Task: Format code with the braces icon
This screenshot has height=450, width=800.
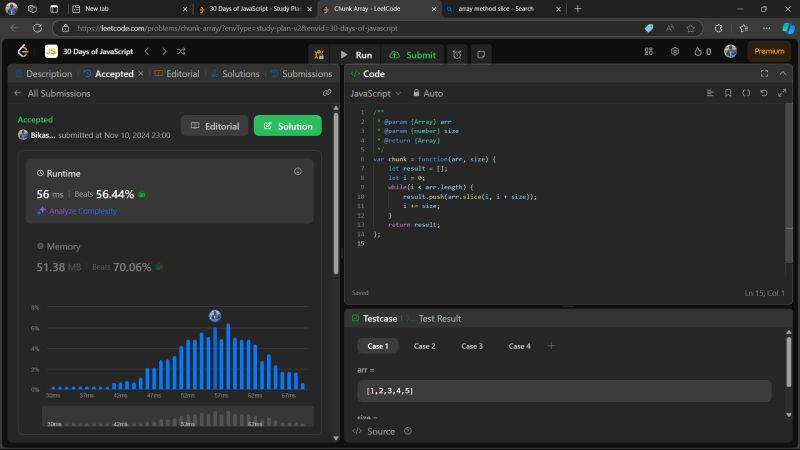Action: pyautogui.click(x=746, y=93)
